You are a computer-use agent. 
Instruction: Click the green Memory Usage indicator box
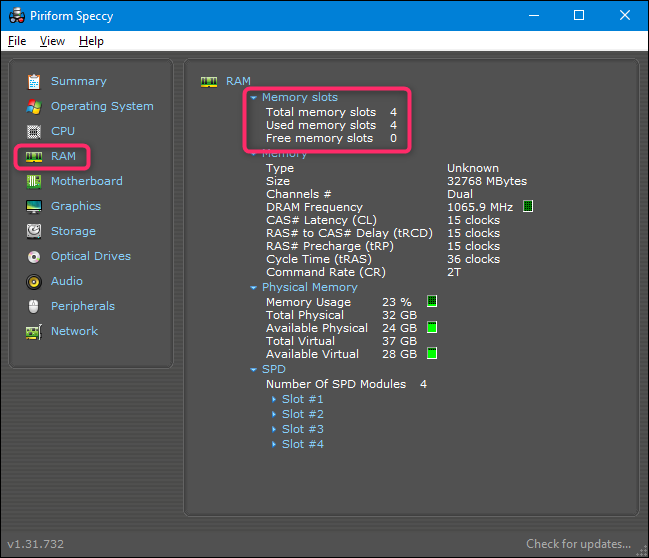point(432,301)
